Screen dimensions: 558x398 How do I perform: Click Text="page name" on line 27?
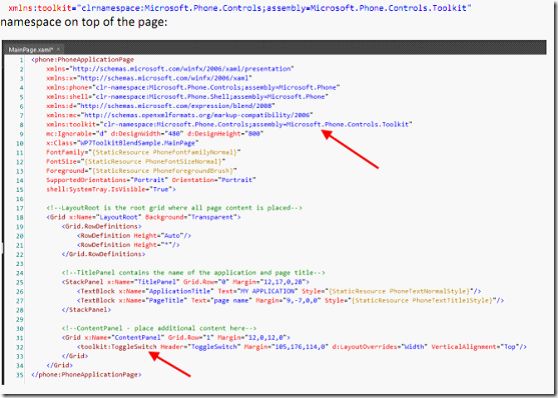click(222, 300)
